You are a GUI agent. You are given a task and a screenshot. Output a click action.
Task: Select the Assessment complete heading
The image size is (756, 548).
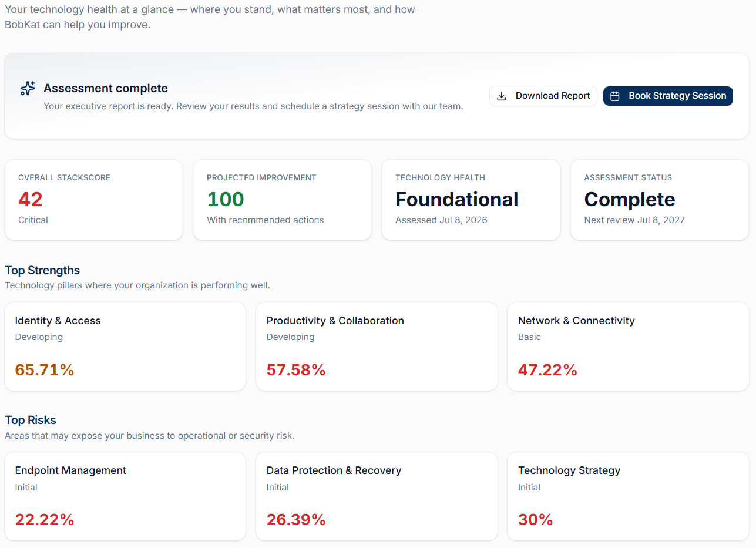pos(106,88)
